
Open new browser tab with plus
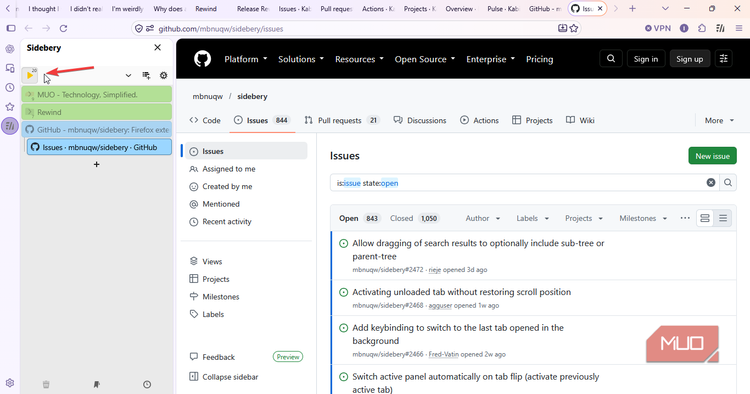(632, 9)
